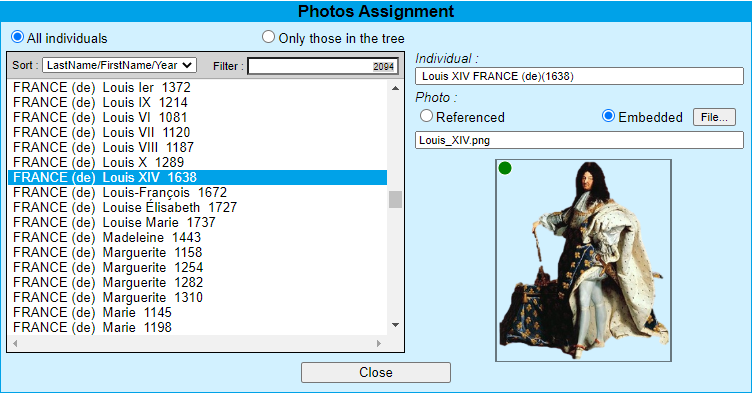Screen dimensions: 754x396
Task: Open the Sort dropdown LastName/FirstName/Year
Action: pos(119,65)
